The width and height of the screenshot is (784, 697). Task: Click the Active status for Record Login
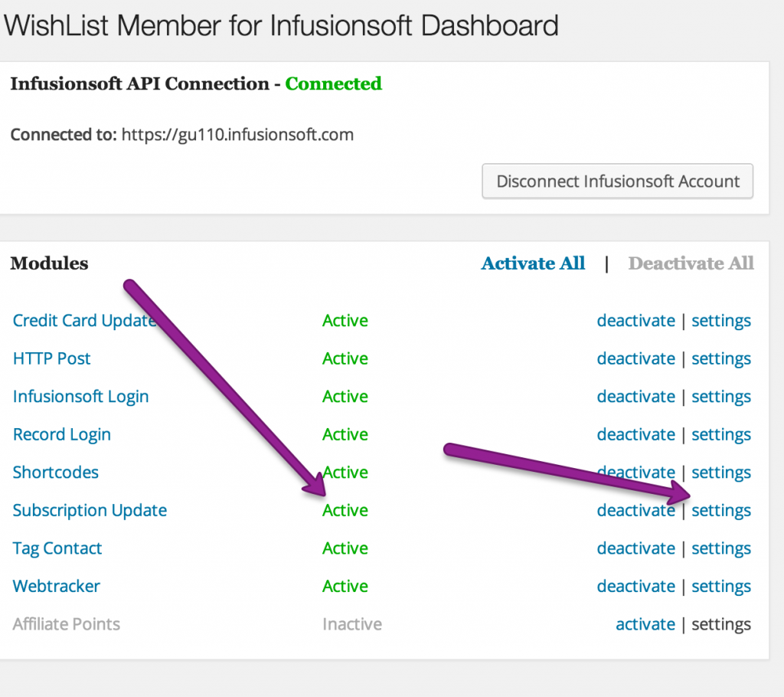point(345,435)
